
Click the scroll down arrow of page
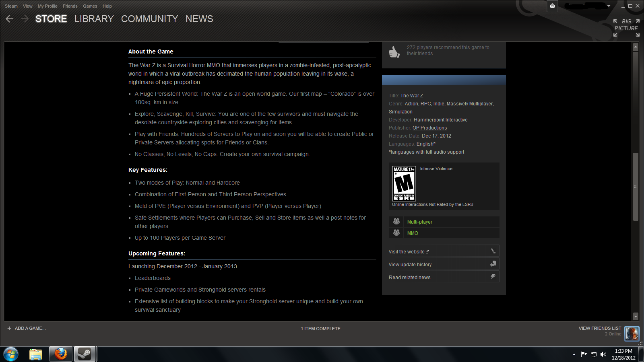click(x=636, y=316)
